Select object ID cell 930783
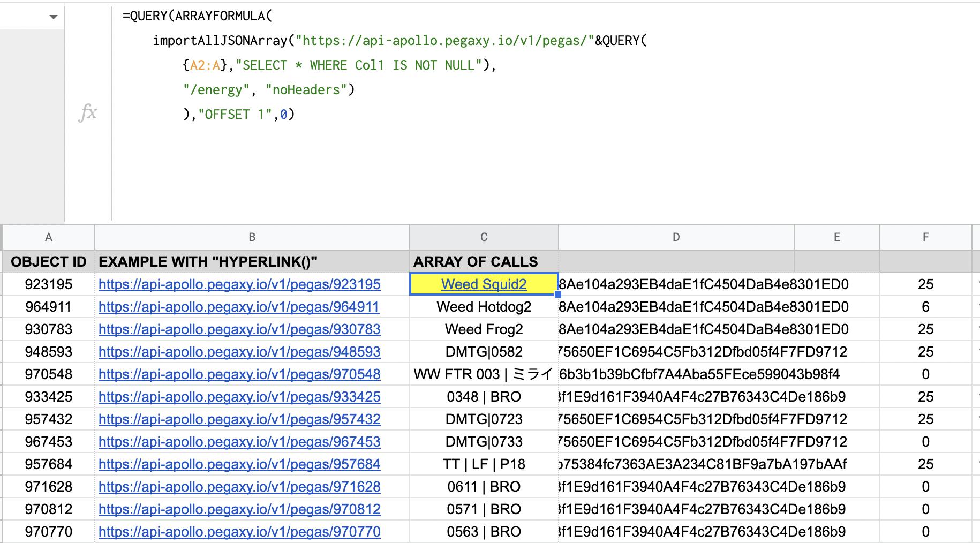Image resolution: width=980 pixels, height=543 pixels. coord(49,329)
